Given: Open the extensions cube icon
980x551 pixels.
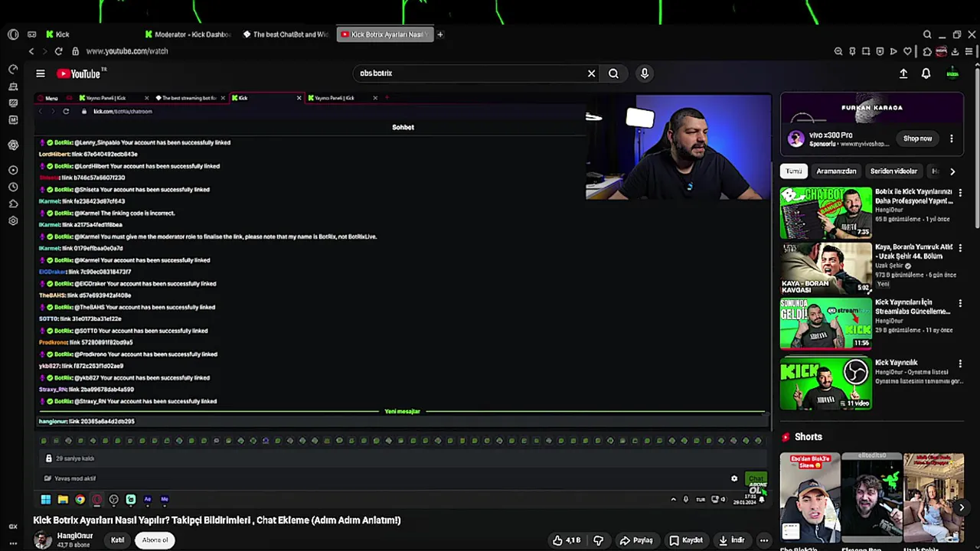Looking at the screenshot, I should point(927,51).
